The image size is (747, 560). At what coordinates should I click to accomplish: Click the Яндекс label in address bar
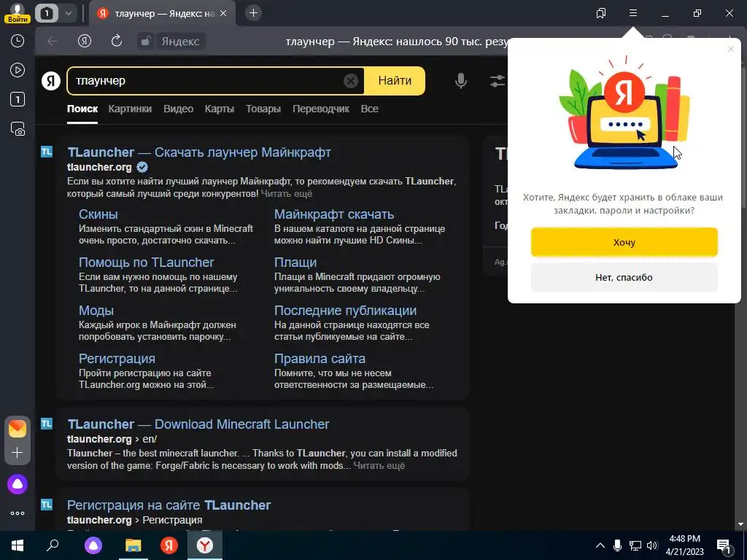180,42
